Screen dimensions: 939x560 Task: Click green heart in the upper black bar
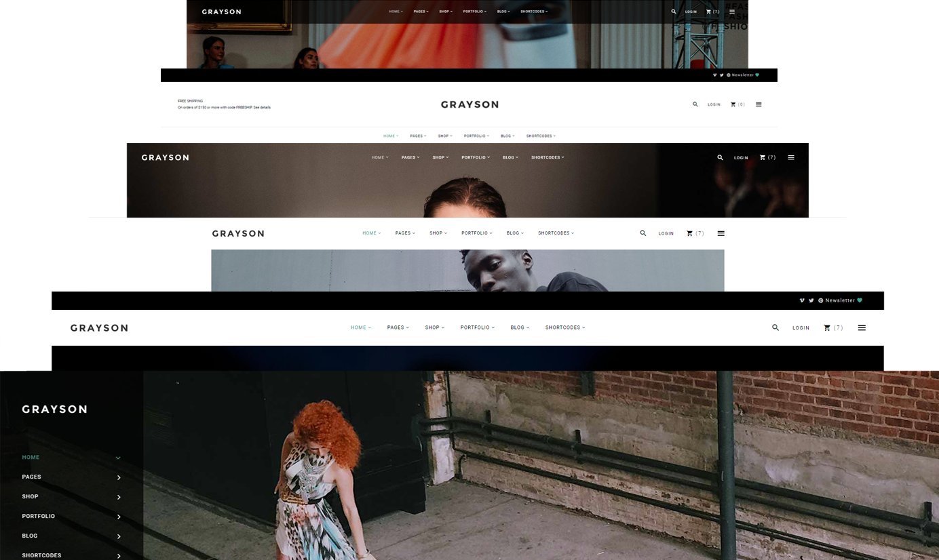click(x=757, y=75)
